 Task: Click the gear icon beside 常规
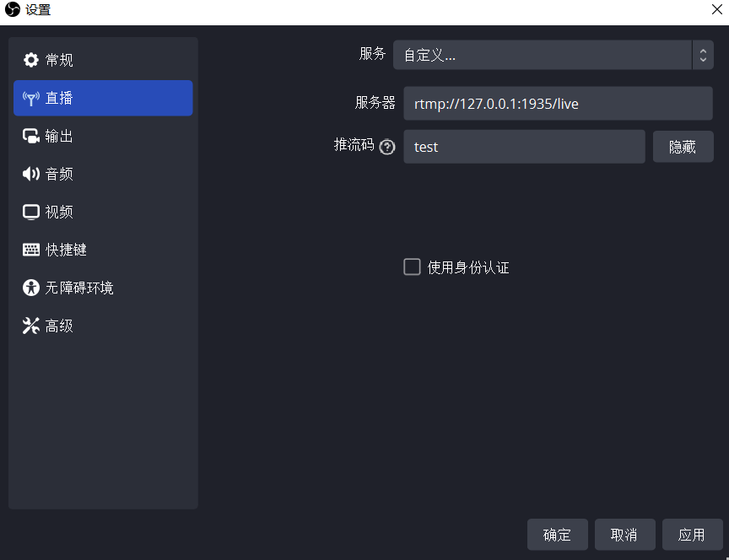pos(31,60)
